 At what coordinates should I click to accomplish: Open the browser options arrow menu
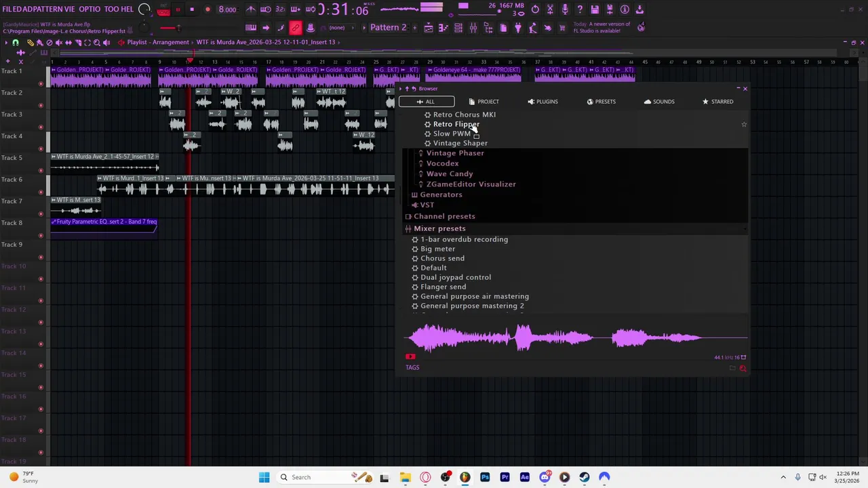click(401, 89)
